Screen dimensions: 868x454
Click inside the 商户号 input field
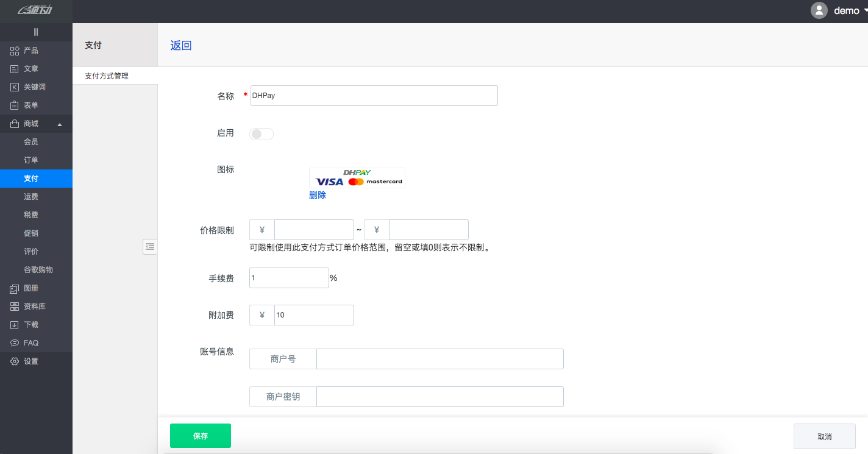point(439,359)
